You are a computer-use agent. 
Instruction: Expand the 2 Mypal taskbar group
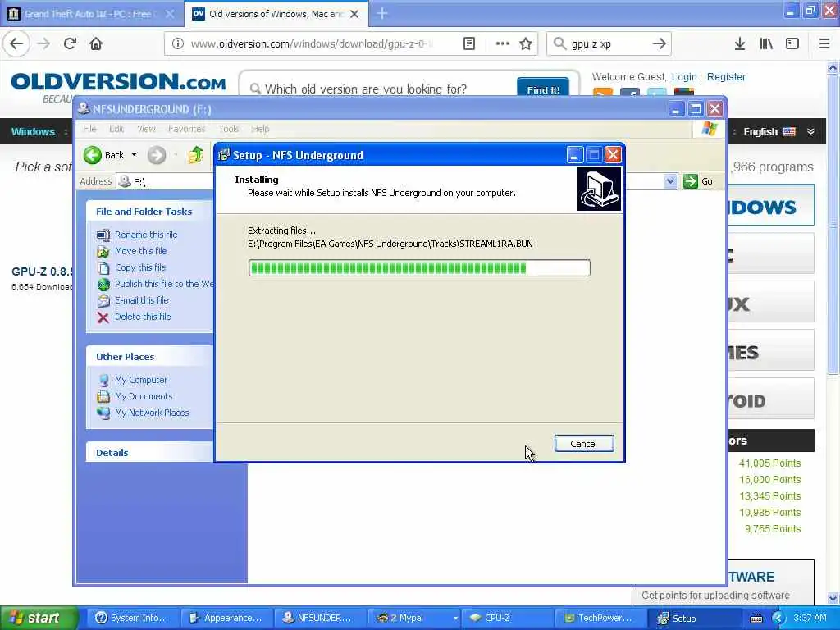[455, 618]
